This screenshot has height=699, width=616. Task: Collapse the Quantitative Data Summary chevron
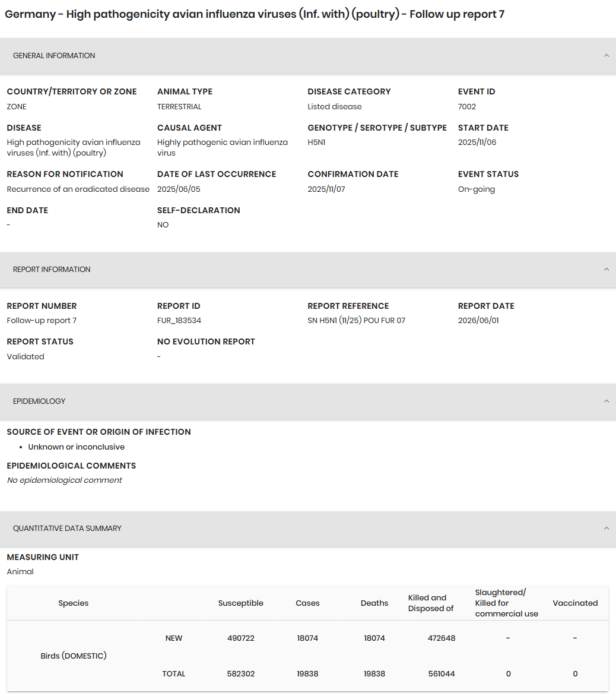pos(606,529)
